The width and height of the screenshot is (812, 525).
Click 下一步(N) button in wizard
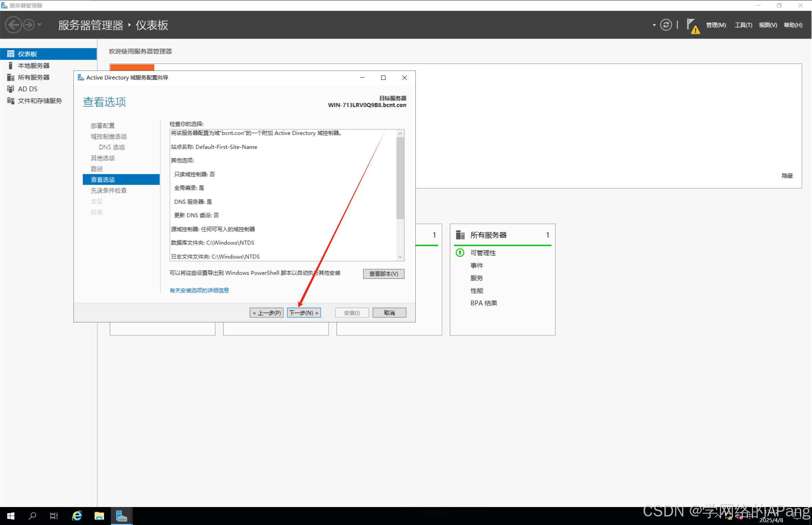point(304,313)
